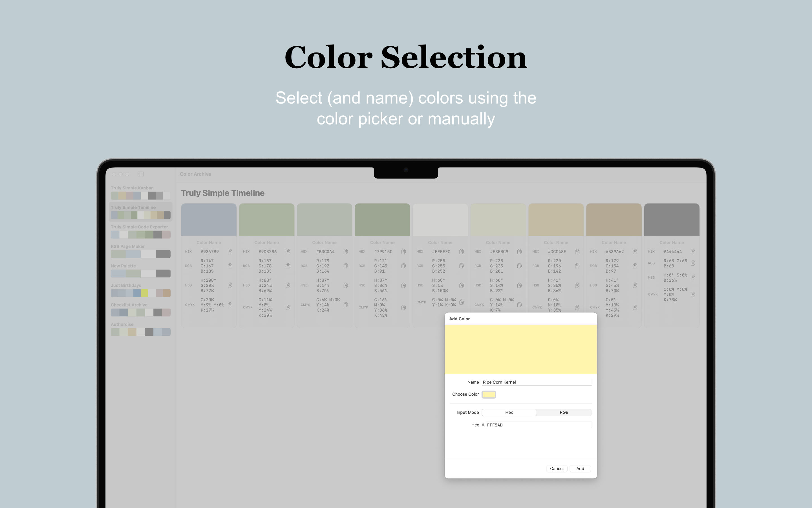This screenshot has height=508, width=812.
Task: Open the Just Birthdays palette
Action: [141, 290]
